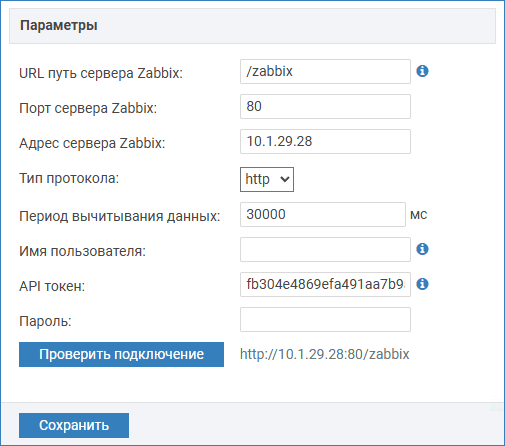Click the 'API токен:' label
The height and width of the screenshot is (446, 505).
coord(52,286)
